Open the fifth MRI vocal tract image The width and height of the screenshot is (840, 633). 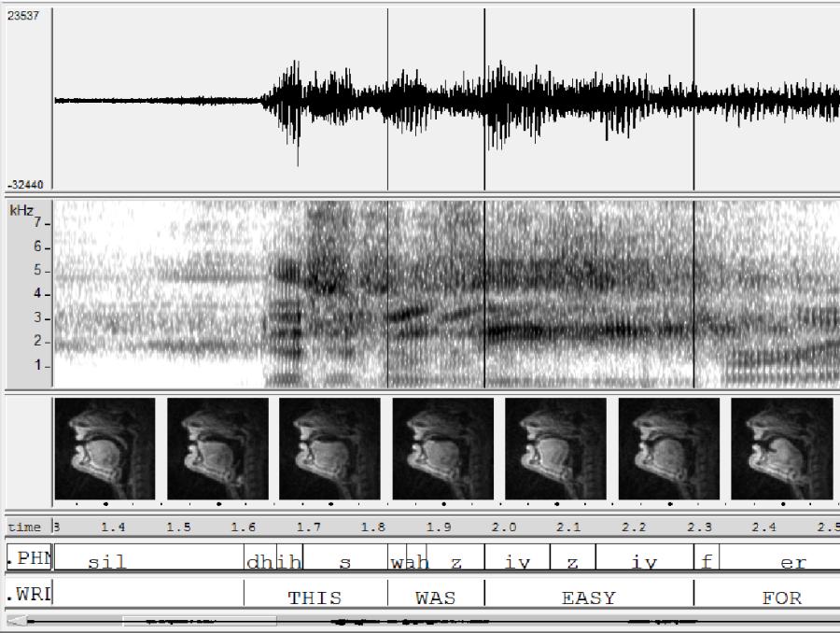coord(555,449)
